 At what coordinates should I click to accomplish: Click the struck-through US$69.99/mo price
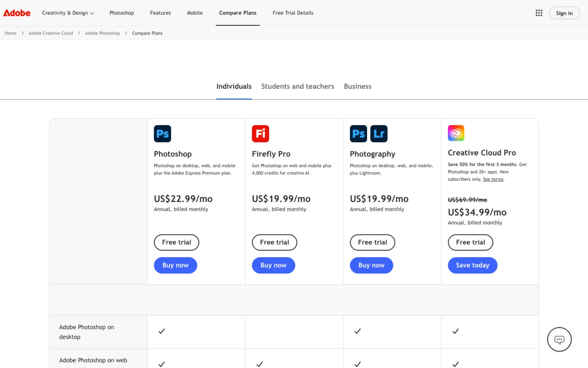[x=467, y=200]
